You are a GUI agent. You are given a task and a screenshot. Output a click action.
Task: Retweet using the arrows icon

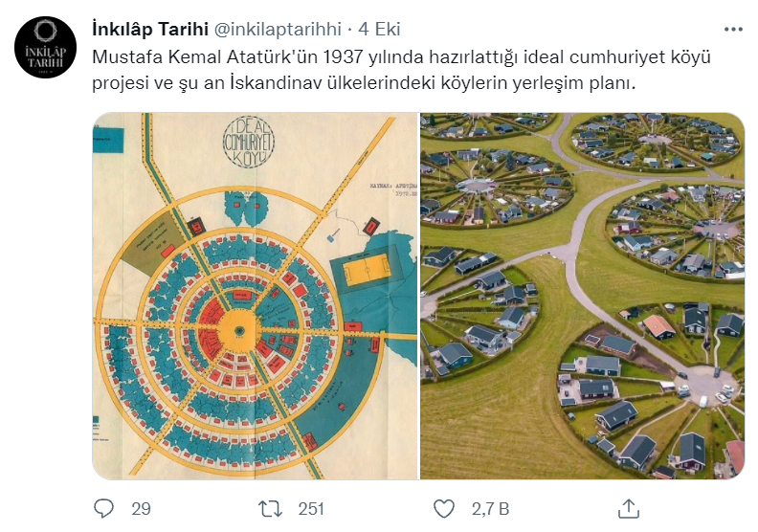coord(270,509)
